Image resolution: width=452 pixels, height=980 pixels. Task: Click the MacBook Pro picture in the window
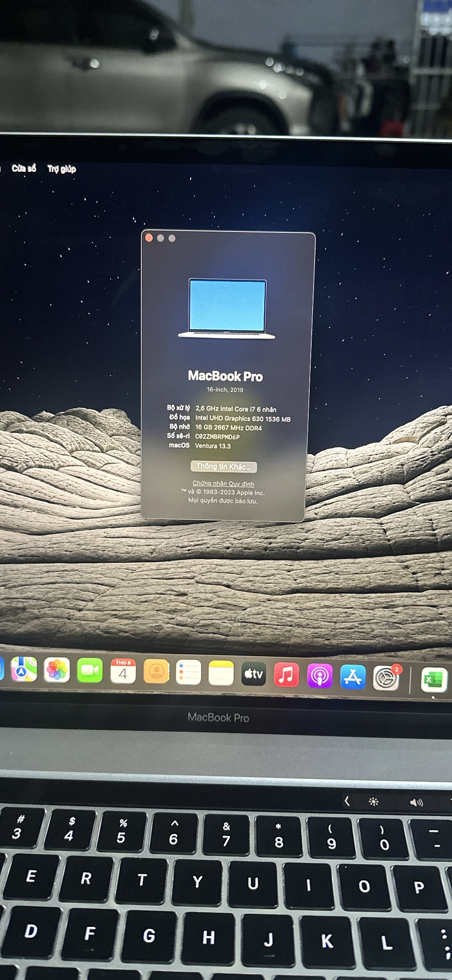[227, 309]
